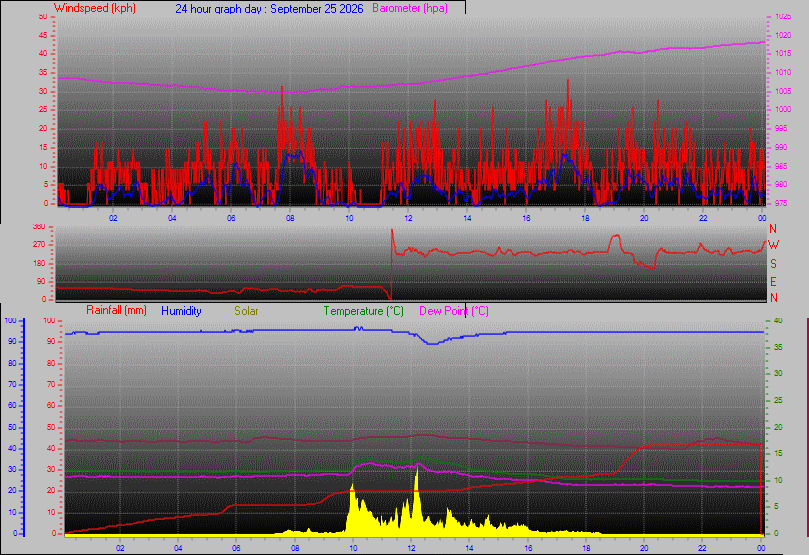Click the 90 wind direction axis value

pyautogui.click(x=41, y=282)
